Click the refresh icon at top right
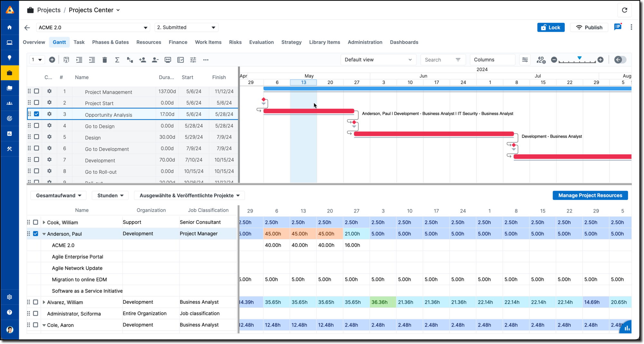 (624, 10)
